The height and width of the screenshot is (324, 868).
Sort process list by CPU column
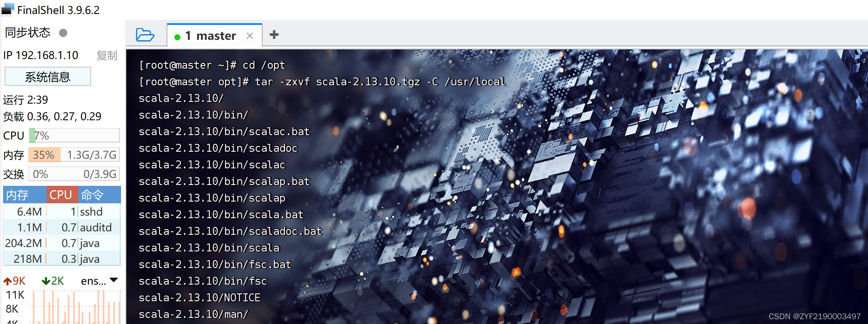pos(62,195)
